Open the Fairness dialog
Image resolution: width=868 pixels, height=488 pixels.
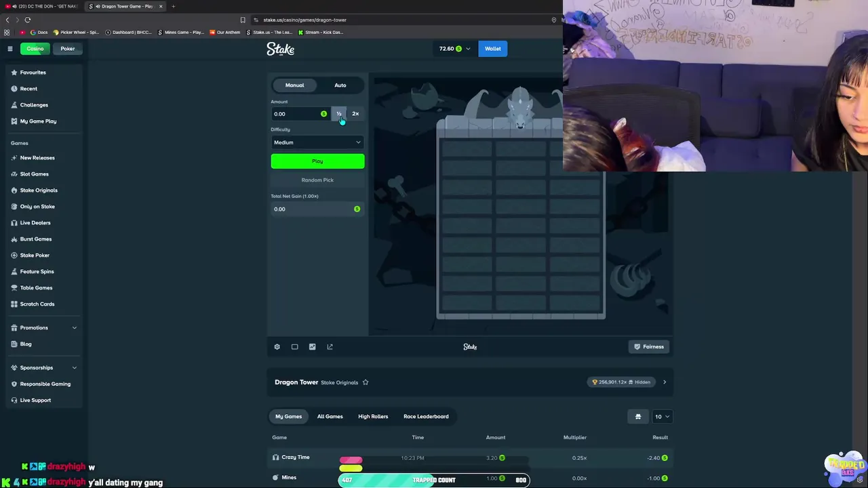tap(649, 347)
